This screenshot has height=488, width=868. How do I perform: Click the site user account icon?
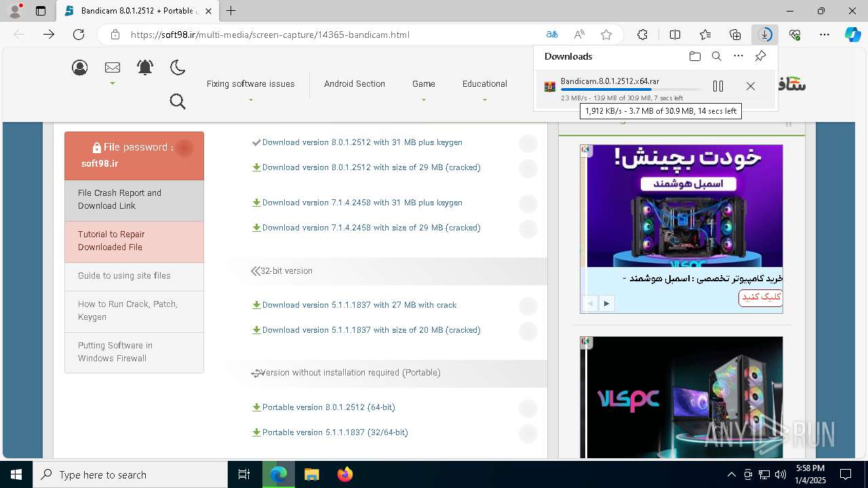pyautogui.click(x=80, y=67)
